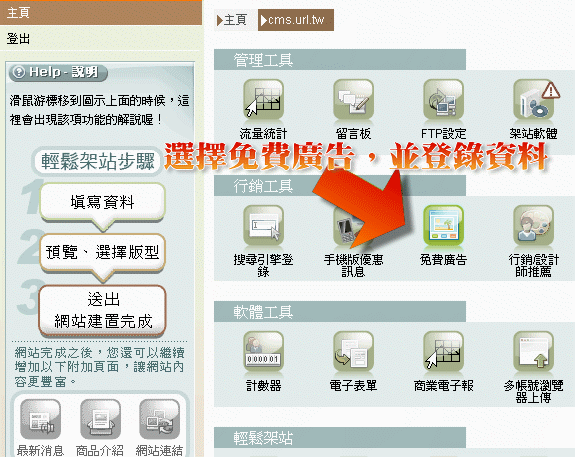This screenshot has height=457, width=575.
Task: Click the 最新消息 news page icon
Action: tap(40, 419)
